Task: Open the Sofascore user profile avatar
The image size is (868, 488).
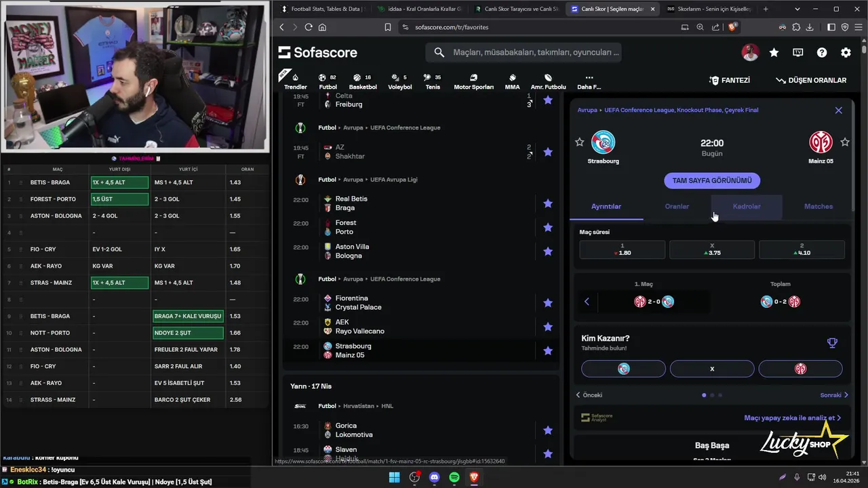Action: click(750, 52)
